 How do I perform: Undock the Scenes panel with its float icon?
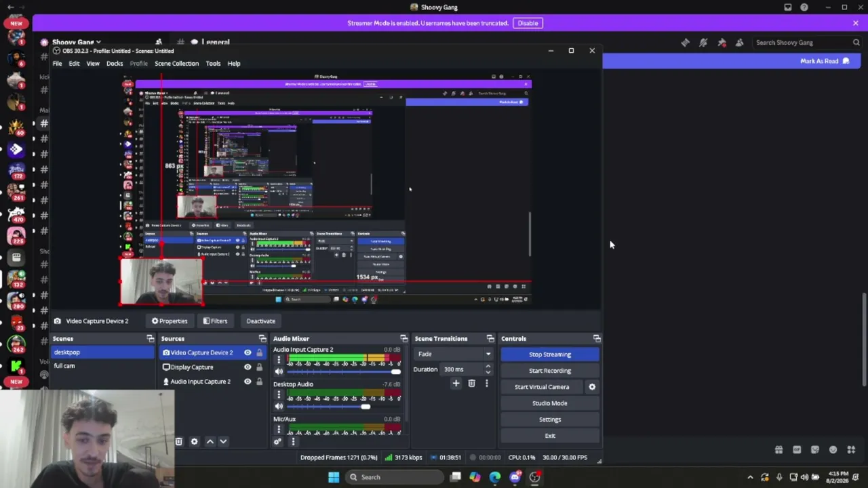pos(151,338)
